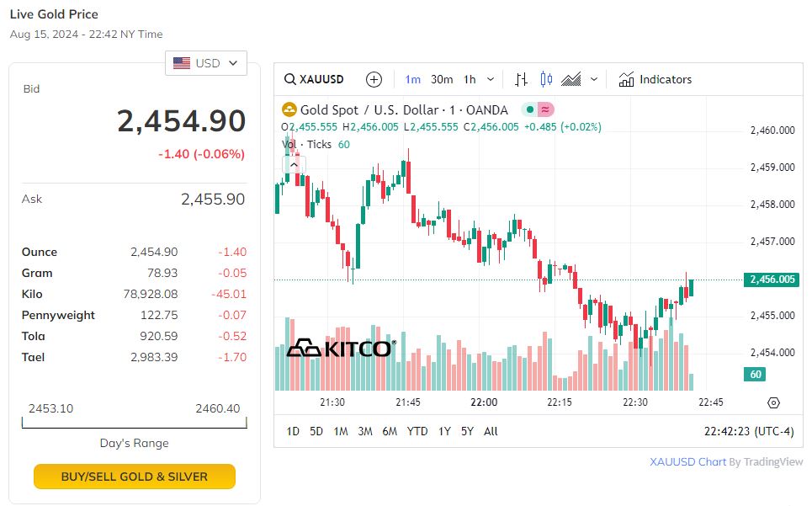Click the XAUUSD symbol search icon

[290, 80]
